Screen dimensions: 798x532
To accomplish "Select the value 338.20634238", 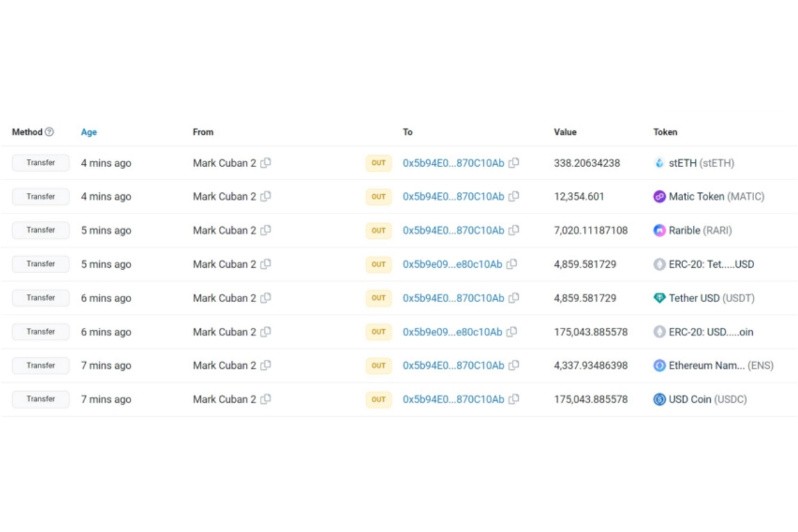I will pyautogui.click(x=587, y=163).
